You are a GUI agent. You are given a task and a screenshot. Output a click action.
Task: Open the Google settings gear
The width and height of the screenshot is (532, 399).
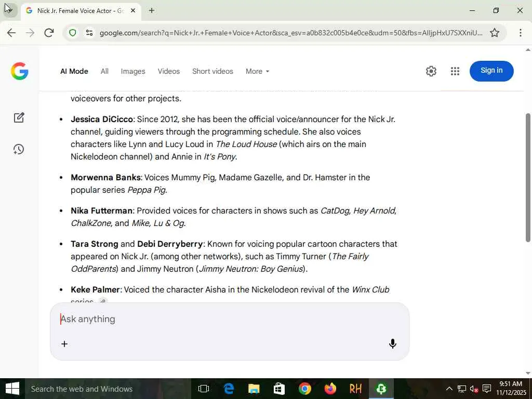[431, 71]
